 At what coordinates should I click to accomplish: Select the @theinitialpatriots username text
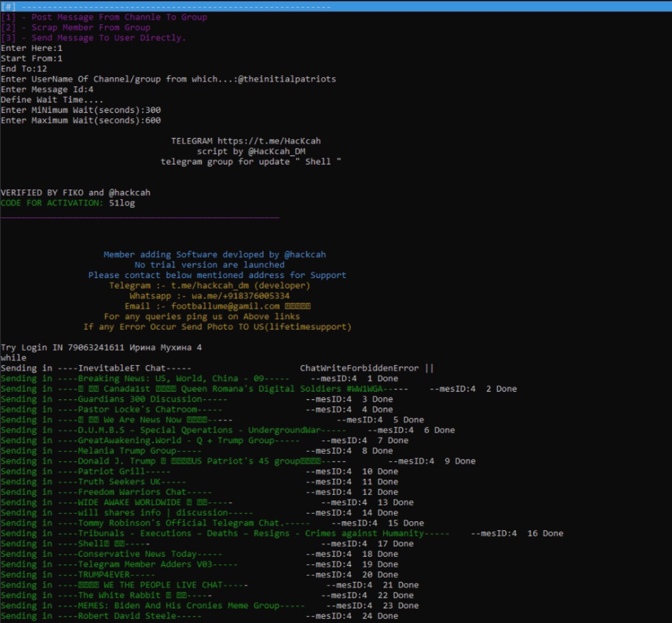287,79
